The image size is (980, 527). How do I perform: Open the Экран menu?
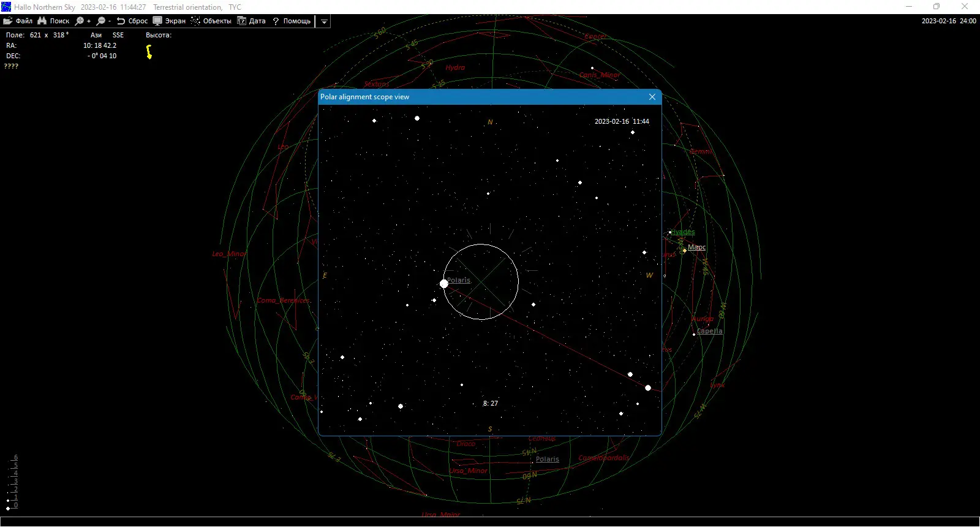[x=169, y=21]
